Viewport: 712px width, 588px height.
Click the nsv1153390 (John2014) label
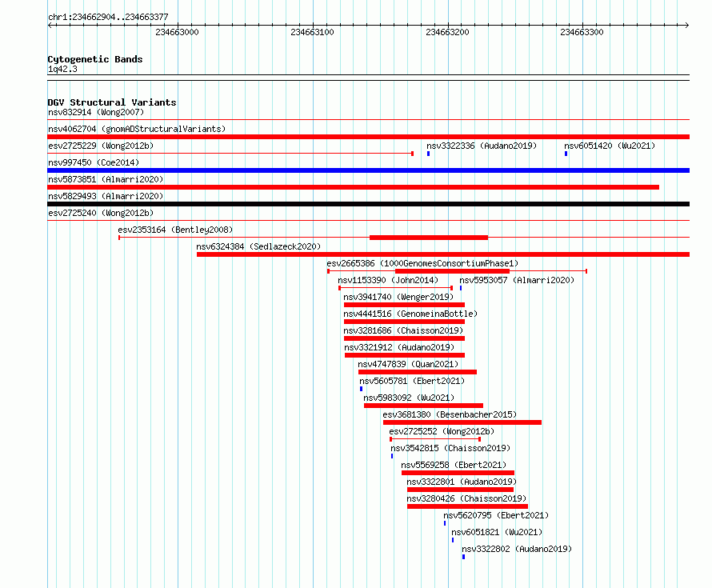click(388, 280)
